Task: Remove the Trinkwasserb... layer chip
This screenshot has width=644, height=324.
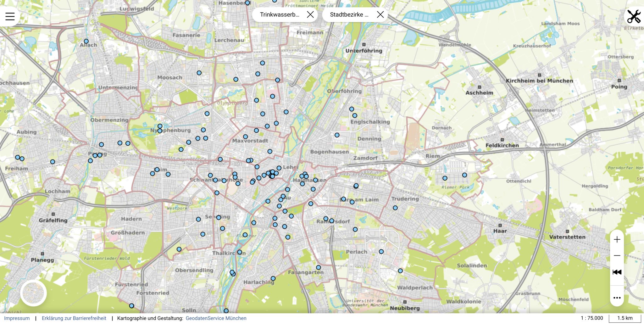Action: 310,14
